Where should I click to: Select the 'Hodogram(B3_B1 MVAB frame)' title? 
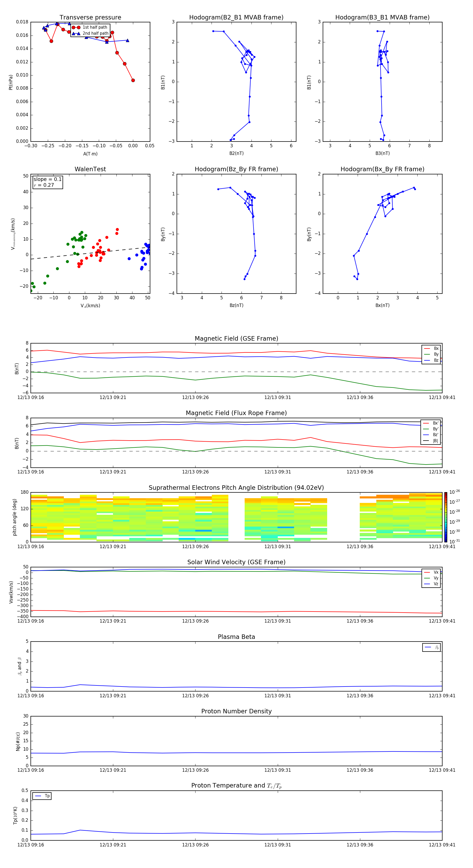point(382,17)
